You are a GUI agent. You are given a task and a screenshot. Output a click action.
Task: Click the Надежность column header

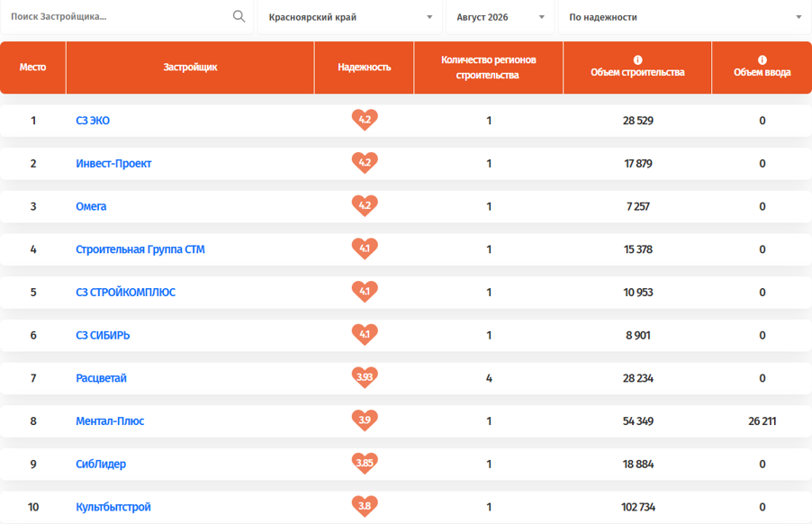pyautogui.click(x=364, y=68)
